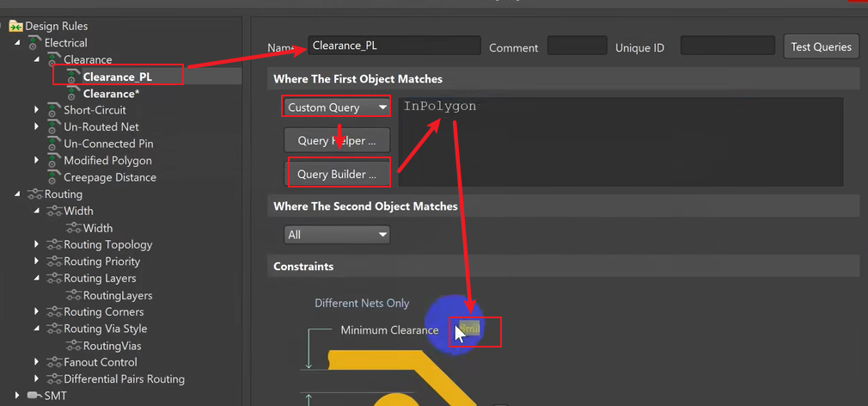Select the Clearance* rule in tree
Image resolution: width=868 pixels, height=406 pixels.
[111, 94]
